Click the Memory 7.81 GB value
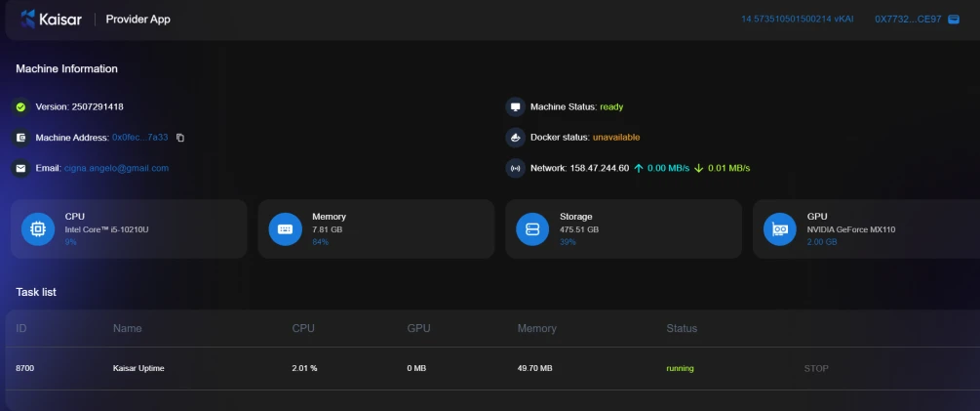 [x=328, y=229]
